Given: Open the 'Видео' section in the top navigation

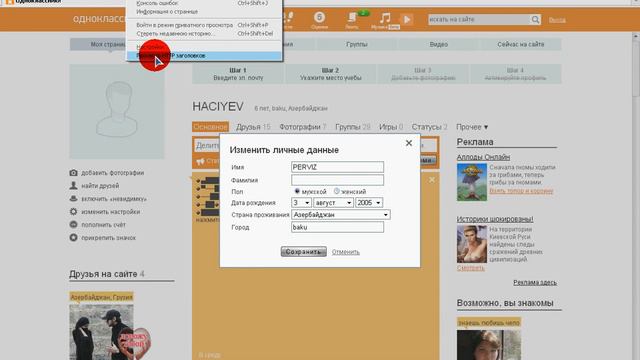Looking at the screenshot, I should pyautogui.click(x=439, y=44).
